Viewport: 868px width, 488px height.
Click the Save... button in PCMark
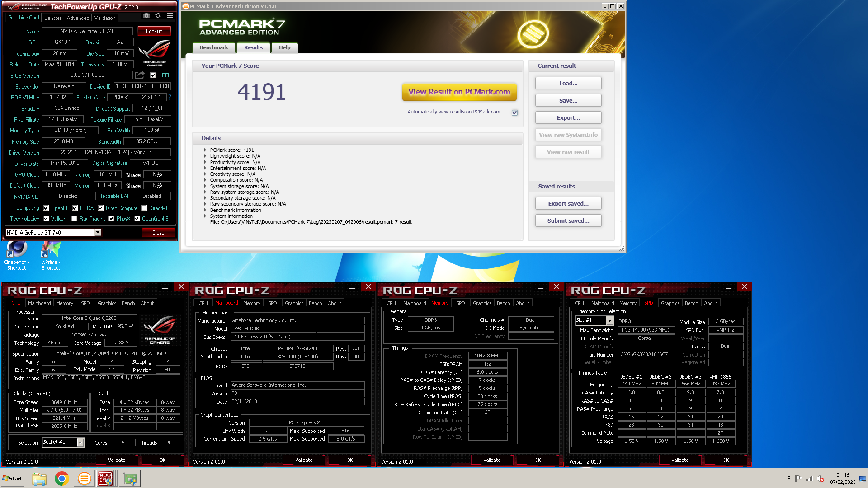[x=568, y=100]
